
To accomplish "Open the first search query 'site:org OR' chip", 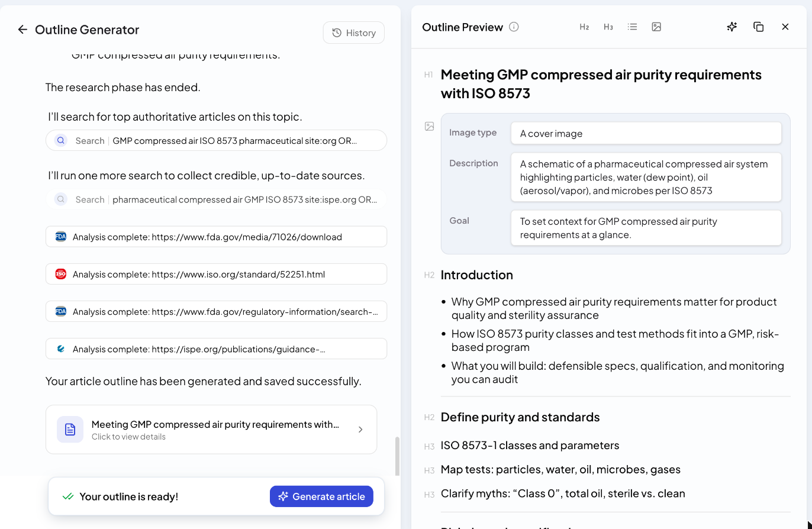I will (216, 141).
